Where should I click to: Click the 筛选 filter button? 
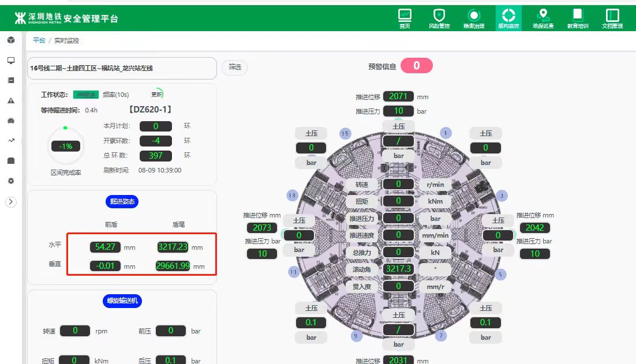(x=234, y=67)
